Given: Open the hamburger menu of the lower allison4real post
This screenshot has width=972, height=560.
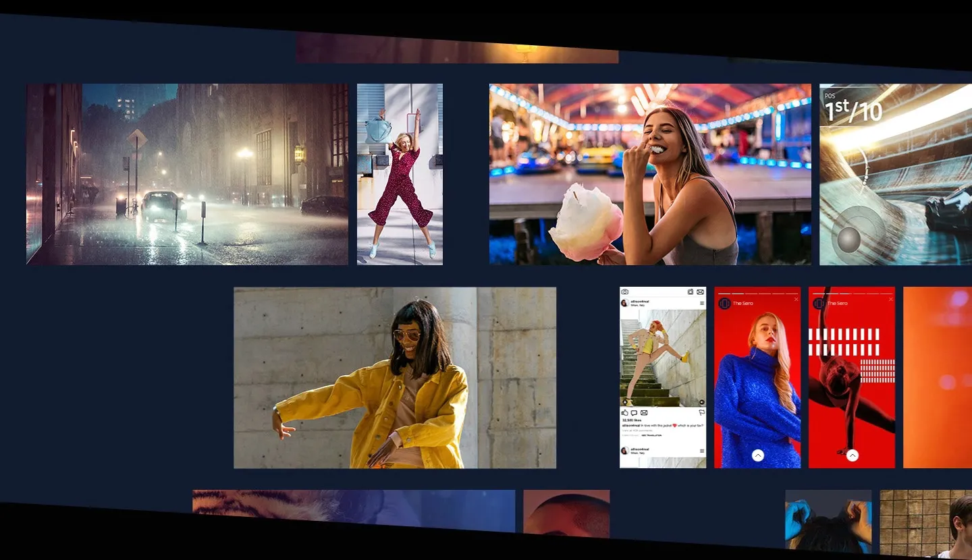Looking at the screenshot, I should coord(701,451).
